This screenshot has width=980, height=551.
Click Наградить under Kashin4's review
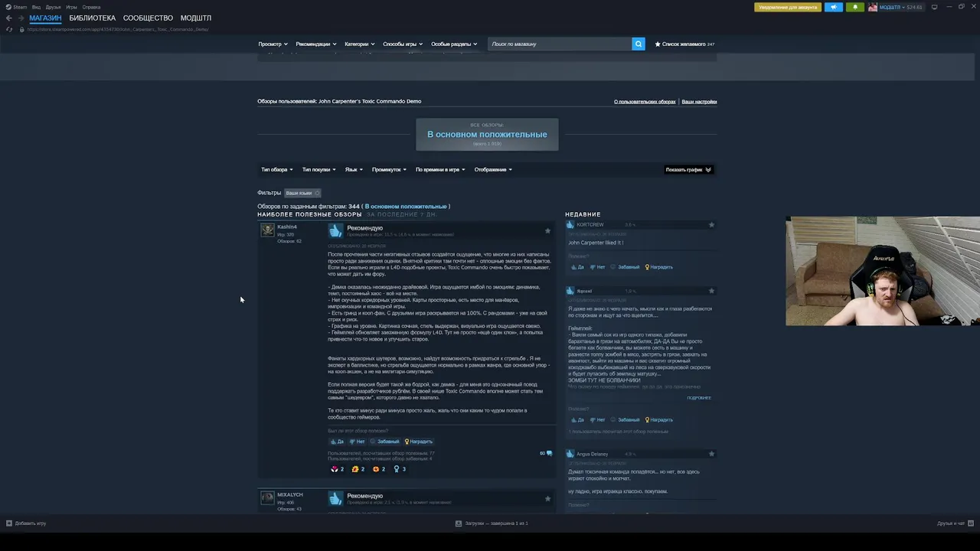(x=418, y=442)
